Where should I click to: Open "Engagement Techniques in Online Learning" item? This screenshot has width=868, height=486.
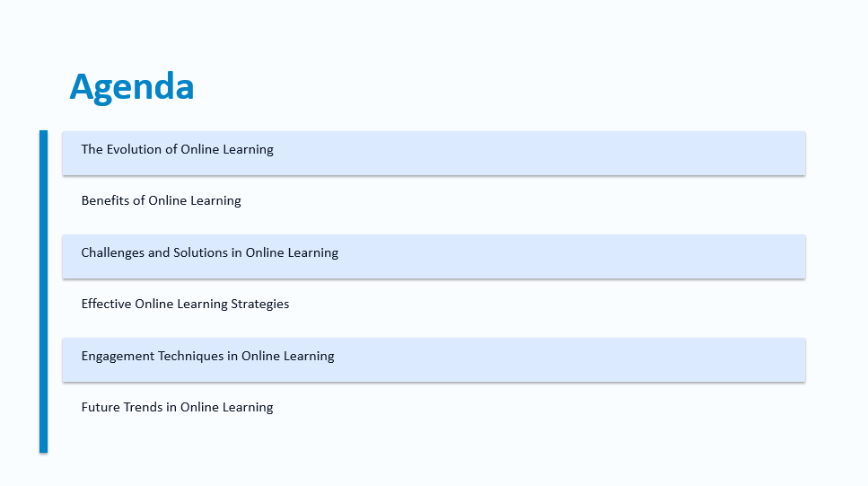(207, 357)
